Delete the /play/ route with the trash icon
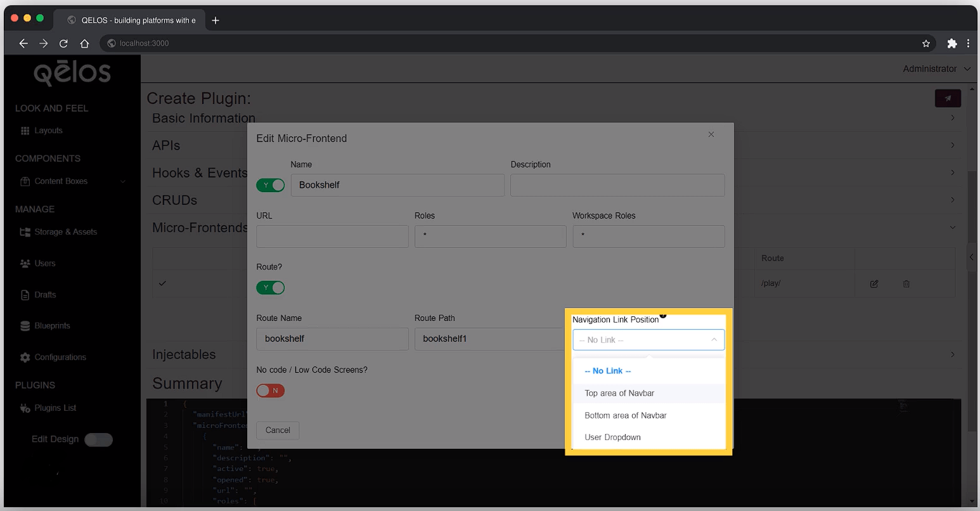980x511 pixels. coord(905,283)
